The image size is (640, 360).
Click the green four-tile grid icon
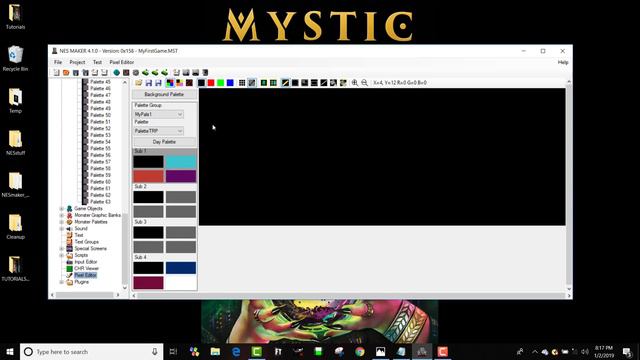(273, 83)
